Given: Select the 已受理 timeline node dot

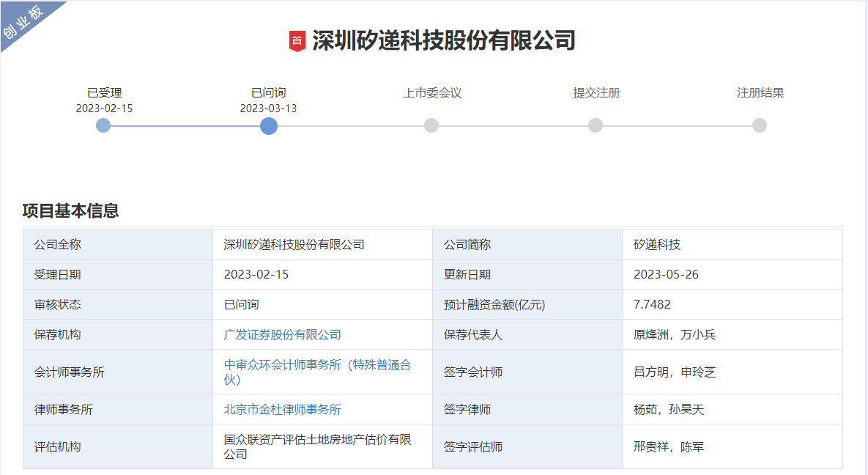Looking at the screenshot, I should (103, 126).
